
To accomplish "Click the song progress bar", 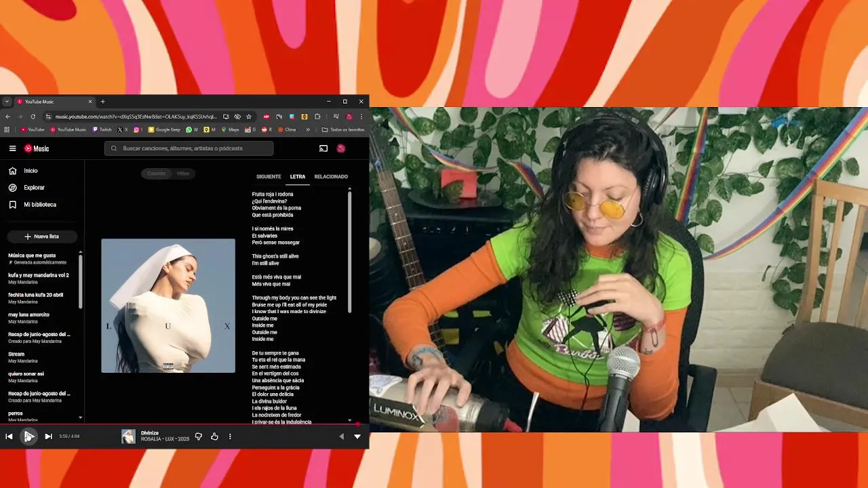I will pyautogui.click(x=184, y=425).
